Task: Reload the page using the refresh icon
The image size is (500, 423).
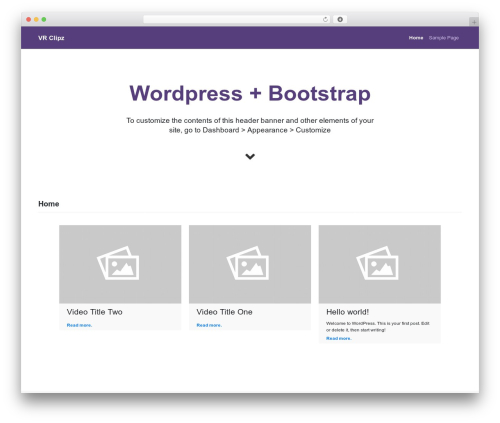Action: [325, 19]
